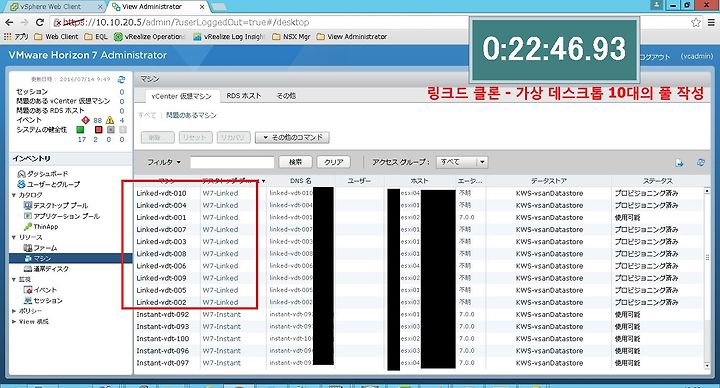This screenshot has height=388, width=720.
Task: Open 通常ディスク under resources
Action: [46, 269]
